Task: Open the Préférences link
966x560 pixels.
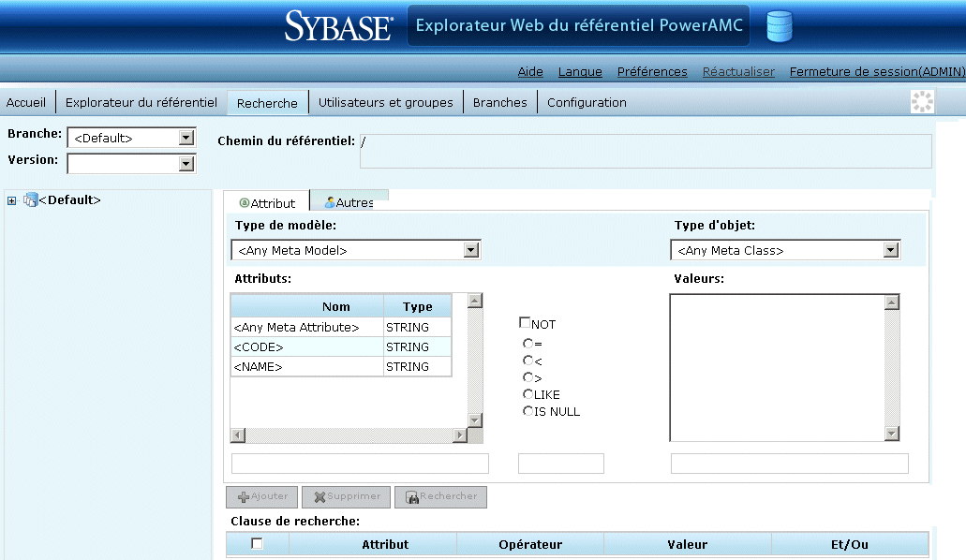Action: click(x=652, y=71)
